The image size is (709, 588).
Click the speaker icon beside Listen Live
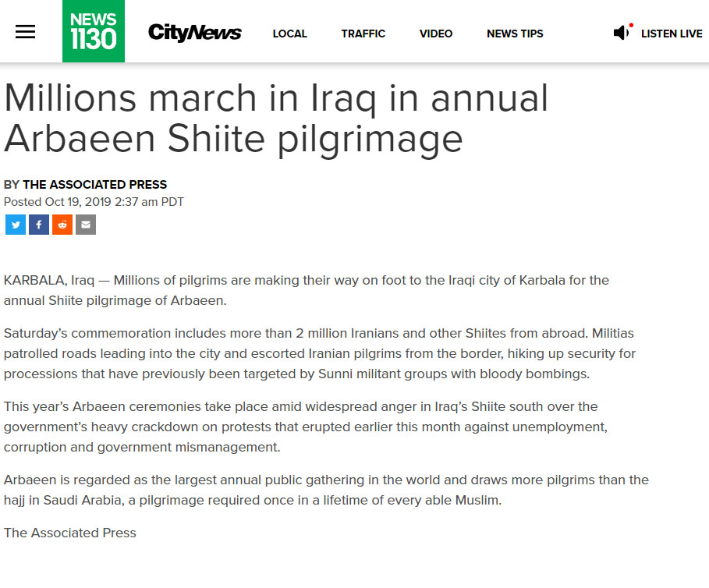click(x=622, y=32)
